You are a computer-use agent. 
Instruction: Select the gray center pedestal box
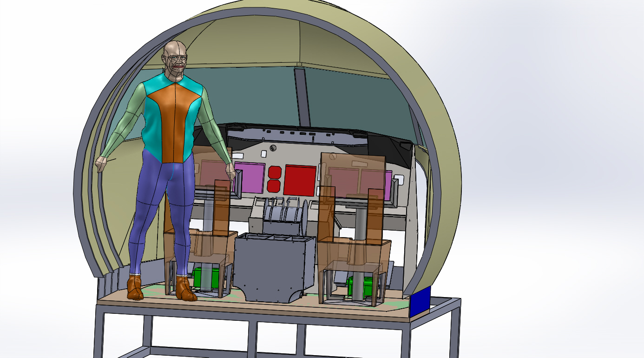[275, 267]
